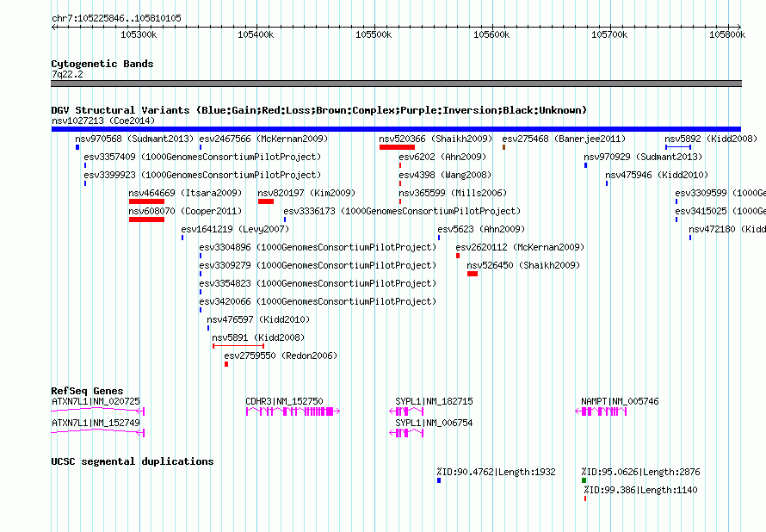Select esv3309599 variant label
Screen dimensions: 766x532
(x=720, y=193)
